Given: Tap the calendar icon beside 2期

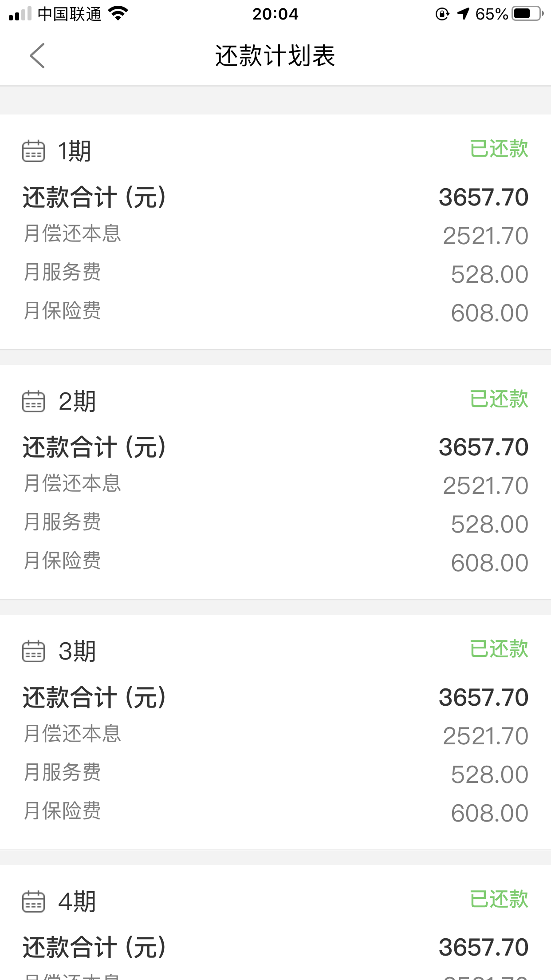Looking at the screenshot, I should click(34, 401).
